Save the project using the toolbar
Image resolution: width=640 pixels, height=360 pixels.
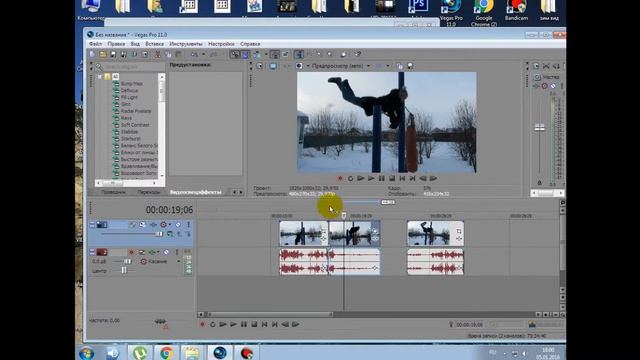point(113,54)
